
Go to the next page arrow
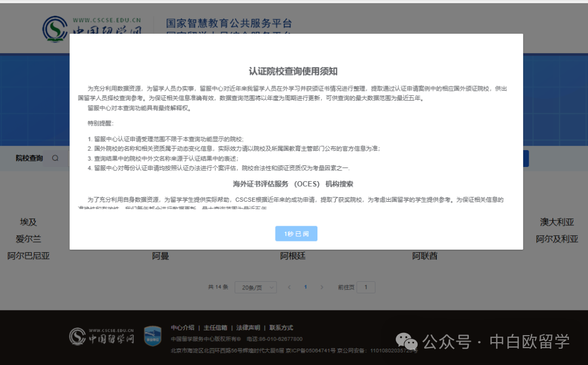[322, 287]
